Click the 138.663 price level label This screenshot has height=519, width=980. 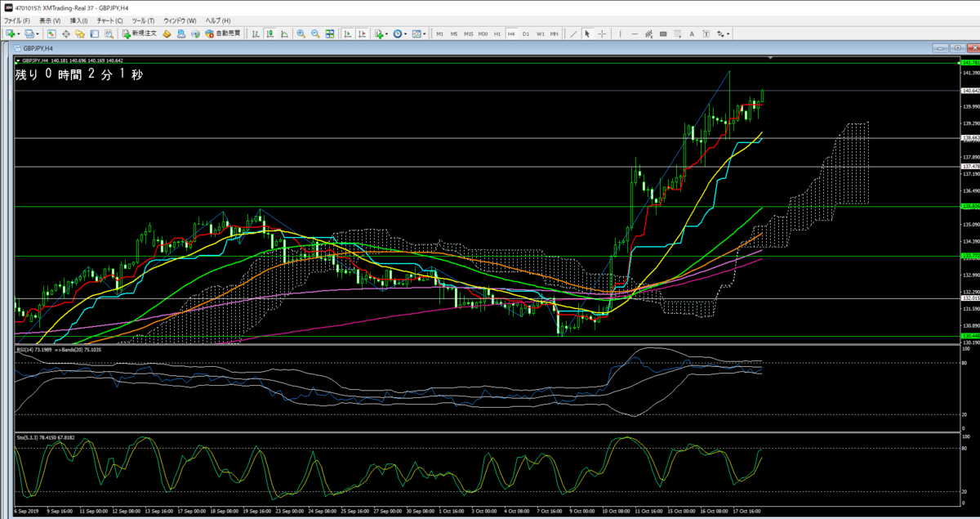click(971, 139)
